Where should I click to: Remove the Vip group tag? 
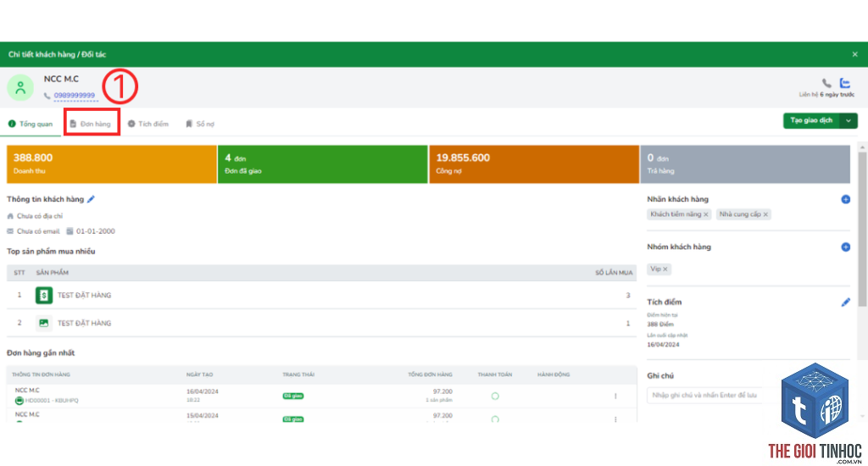(665, 269)
